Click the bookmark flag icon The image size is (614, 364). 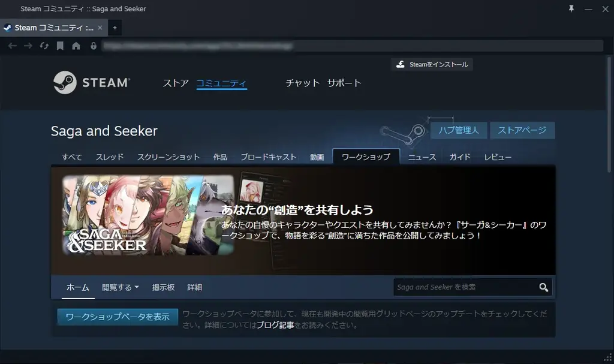pyautogui.click(x=60, y=46)
